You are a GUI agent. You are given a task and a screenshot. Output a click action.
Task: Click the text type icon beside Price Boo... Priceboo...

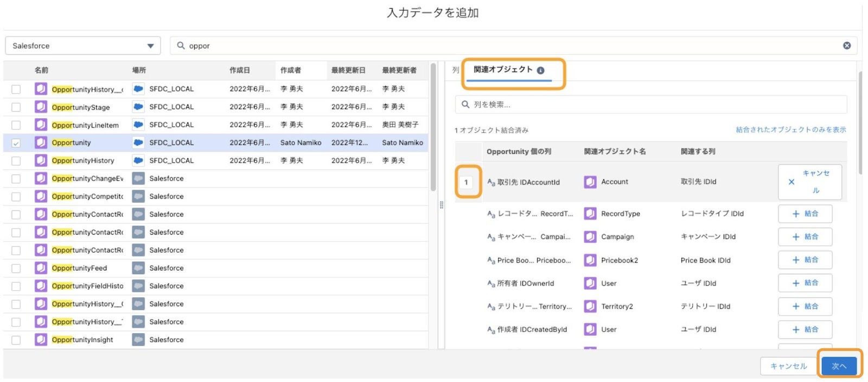[x=491, y=261]
